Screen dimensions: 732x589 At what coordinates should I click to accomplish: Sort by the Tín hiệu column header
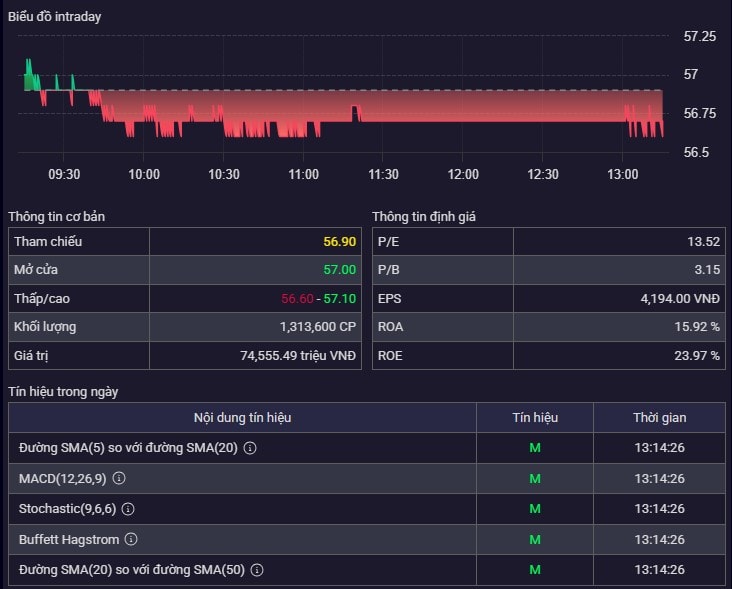click(x=535, y=417)
